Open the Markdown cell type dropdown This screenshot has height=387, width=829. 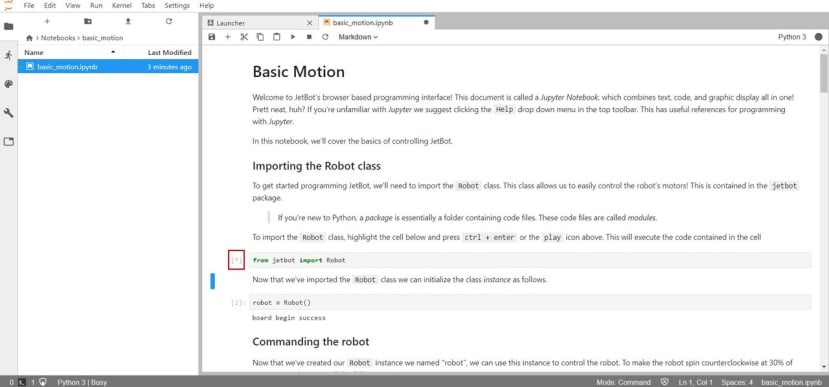[x=358, y=37]
